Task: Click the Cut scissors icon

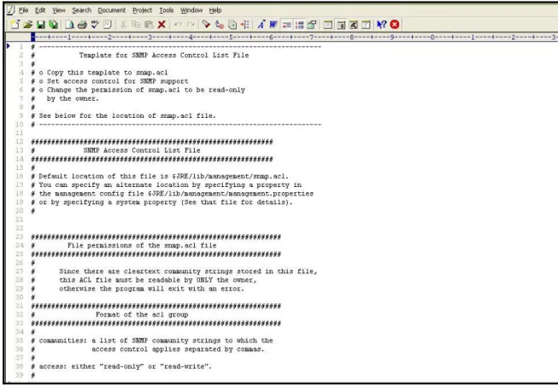Action: [x=123, y=25]
